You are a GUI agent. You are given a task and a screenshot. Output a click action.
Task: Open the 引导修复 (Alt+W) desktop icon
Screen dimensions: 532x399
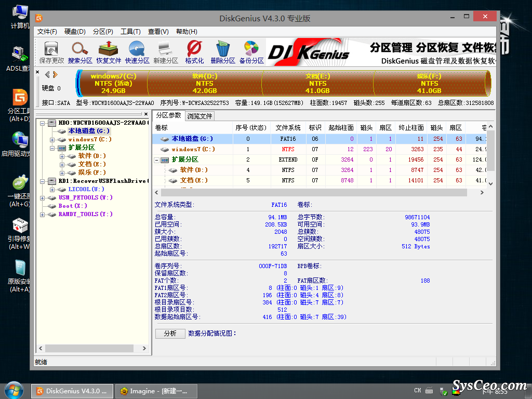tap(19, 233)
